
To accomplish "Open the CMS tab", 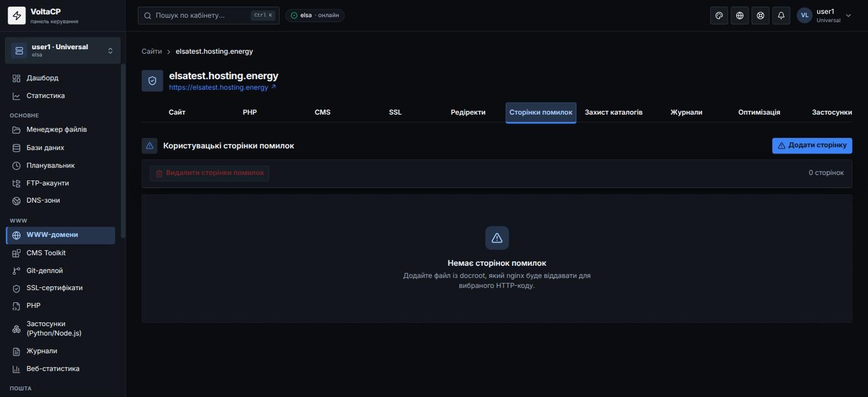I will click(x=323, y=112).
